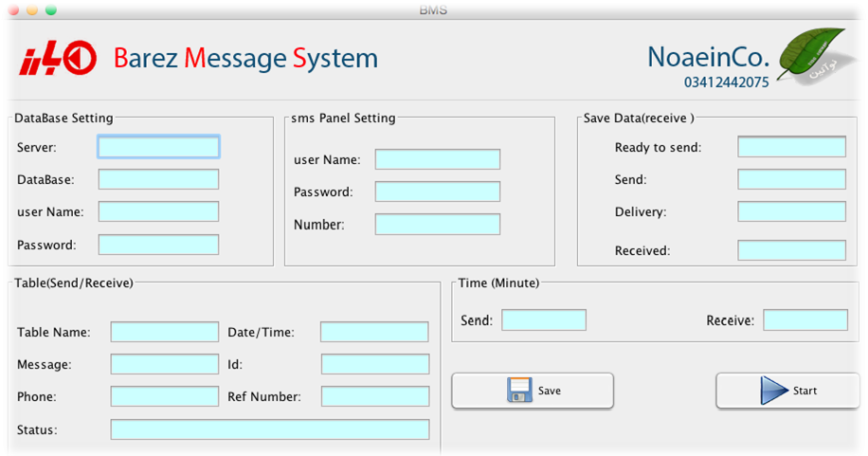
Task: Click the blue play triangle Start icon
Action: 774,390
